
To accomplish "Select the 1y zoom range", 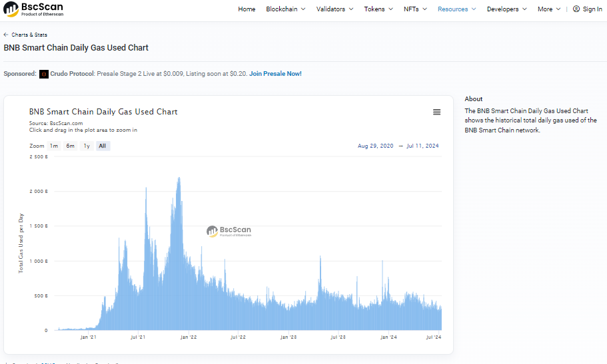I will 87,146.
